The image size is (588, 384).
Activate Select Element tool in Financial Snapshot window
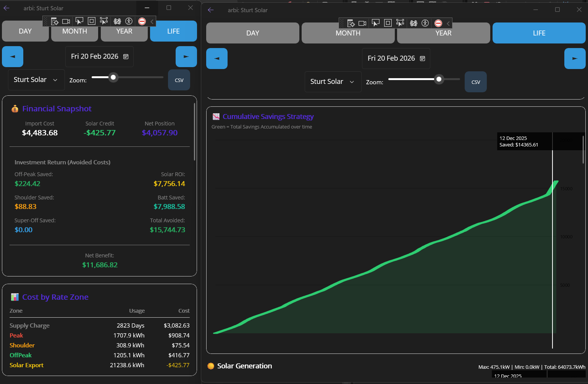click(79, 21)
